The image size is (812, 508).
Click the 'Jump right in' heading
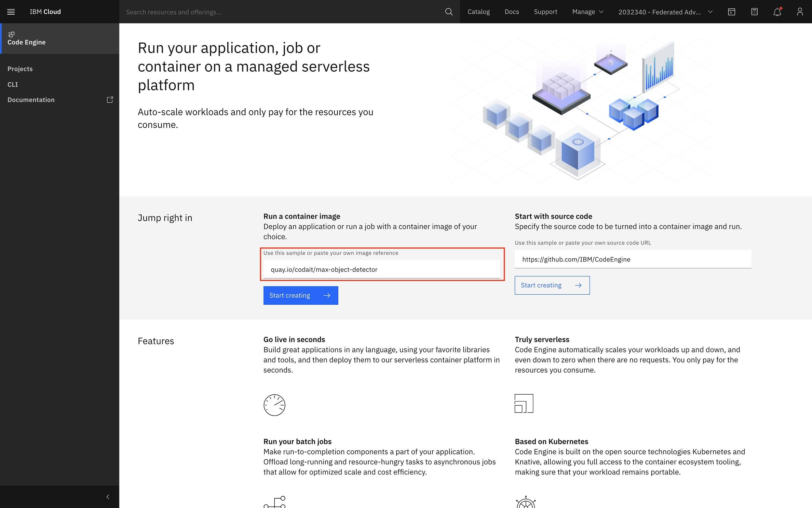coord(165,218)
